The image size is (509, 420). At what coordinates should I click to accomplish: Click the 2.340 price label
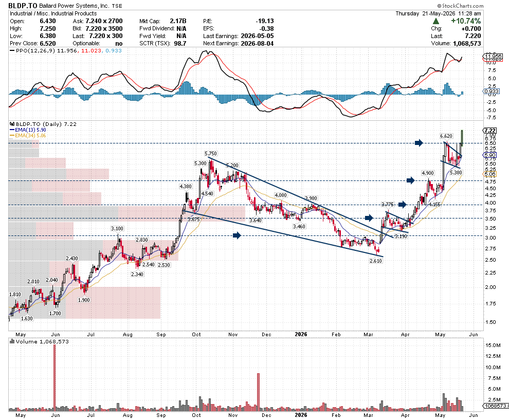(x=137, y=275)
